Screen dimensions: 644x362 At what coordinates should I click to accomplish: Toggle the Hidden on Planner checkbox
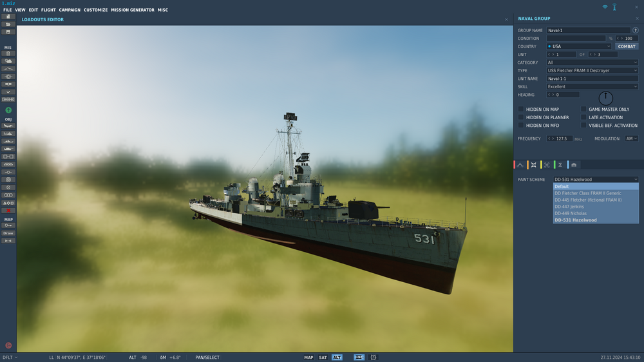click(521, 117)
